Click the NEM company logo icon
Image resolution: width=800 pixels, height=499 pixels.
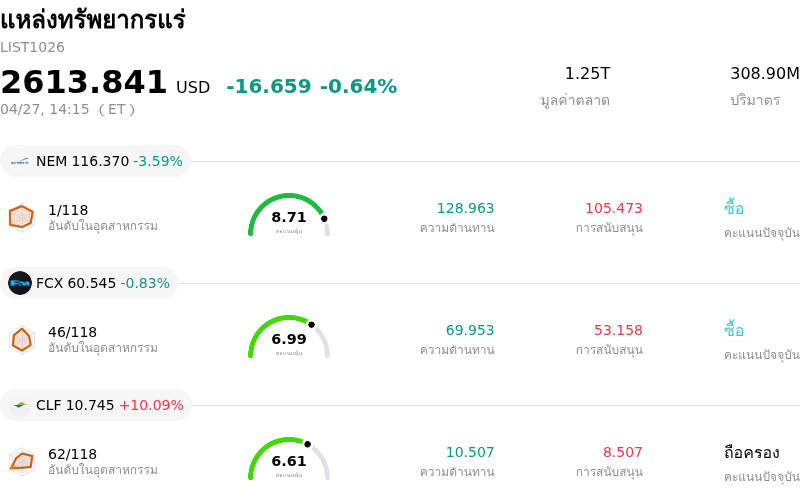click(20, 161)
